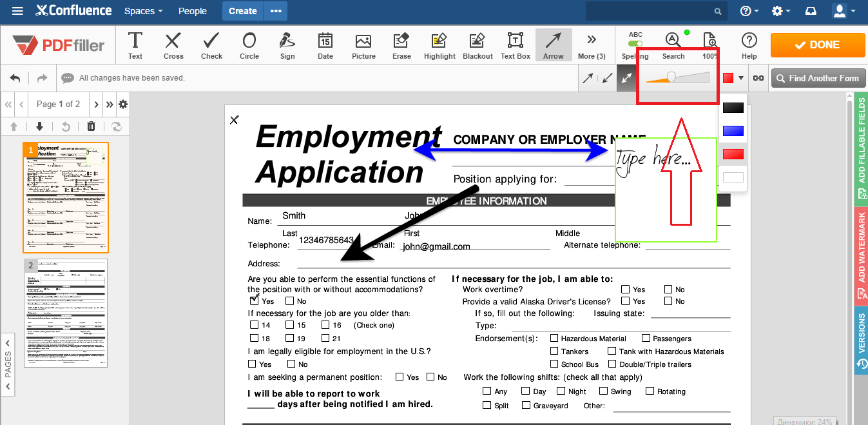This screenshot has height=425, width=868.
Task: Select the Cross tool
Action: pos(173,45)
